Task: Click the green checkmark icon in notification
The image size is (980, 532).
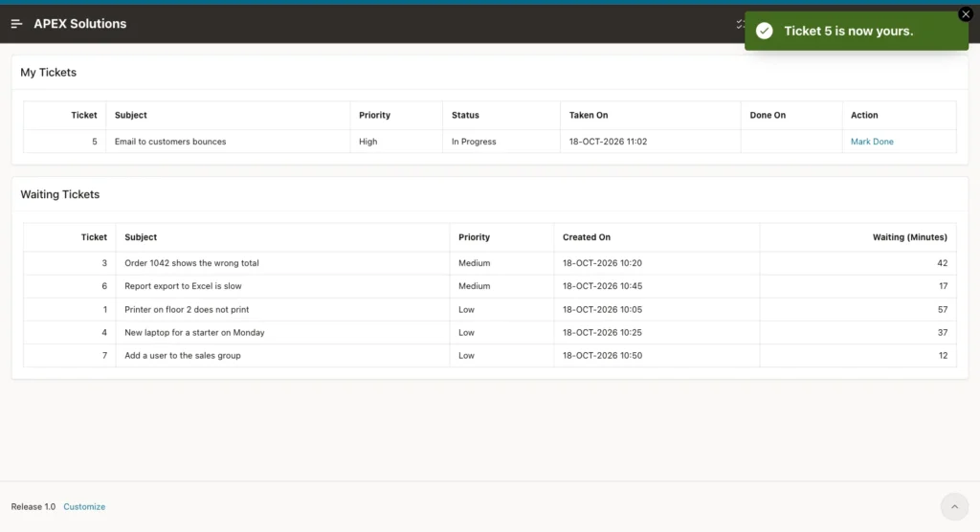Action: point(765,31)
